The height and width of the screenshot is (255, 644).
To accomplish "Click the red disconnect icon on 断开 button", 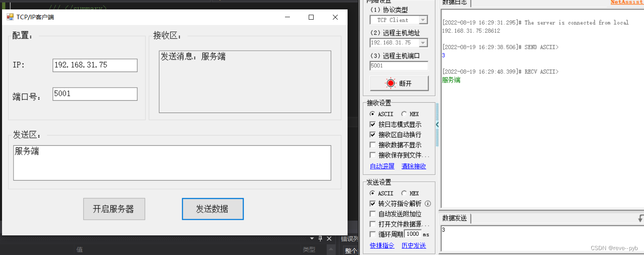I will point(390,83).
